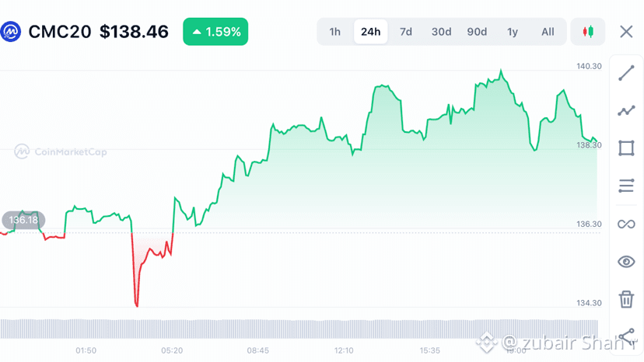Choose the 30d time range
The width and height of the screenshot is (644, 362).
[x=441, y=32]
